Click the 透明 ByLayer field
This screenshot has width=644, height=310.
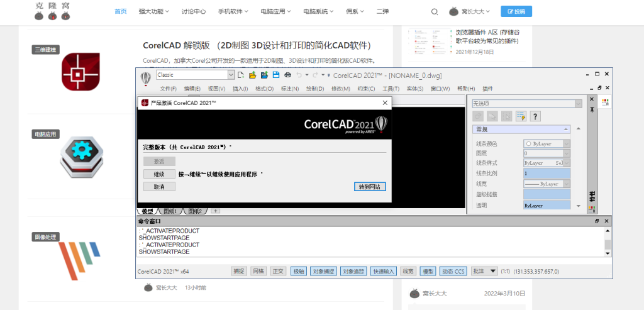coord(547,205)
